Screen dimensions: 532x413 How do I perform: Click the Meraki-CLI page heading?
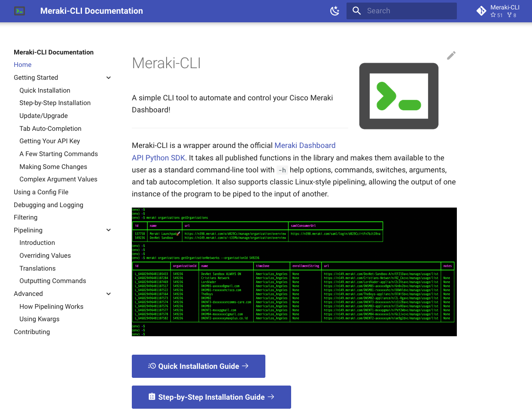click(x=166, y=63)
